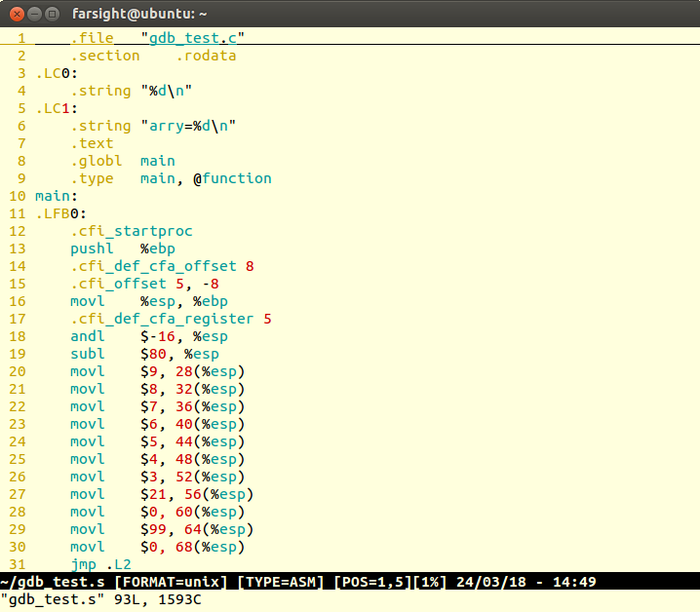
Task: Click $7 operand on line 22
Action: tap(149, 406)
